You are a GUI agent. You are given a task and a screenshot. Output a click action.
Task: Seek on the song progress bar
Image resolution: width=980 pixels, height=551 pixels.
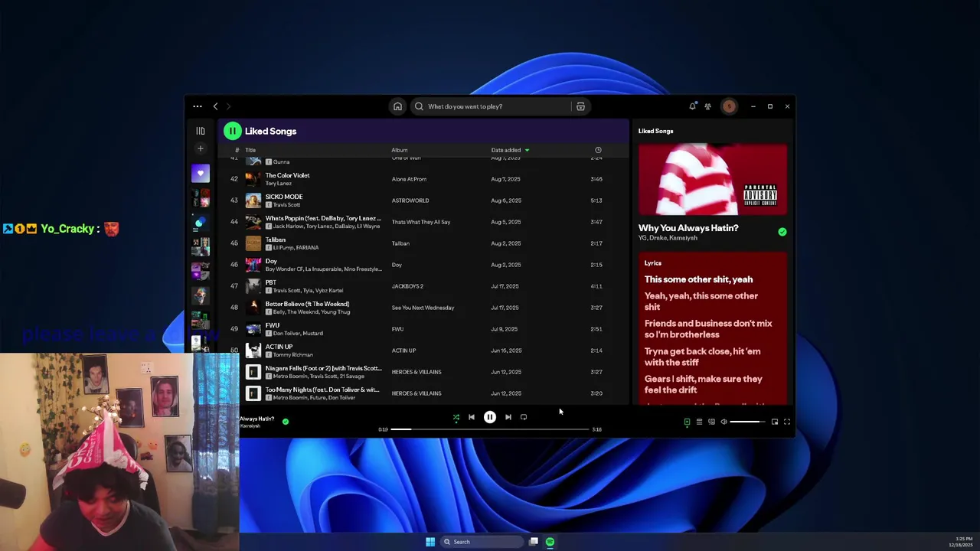pyautogui.click(x=490, y=429)
